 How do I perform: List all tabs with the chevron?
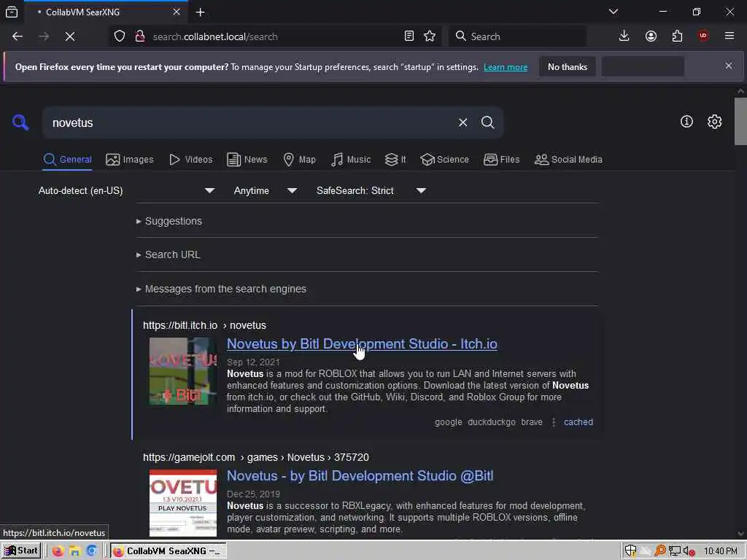[x=614, y=12]
